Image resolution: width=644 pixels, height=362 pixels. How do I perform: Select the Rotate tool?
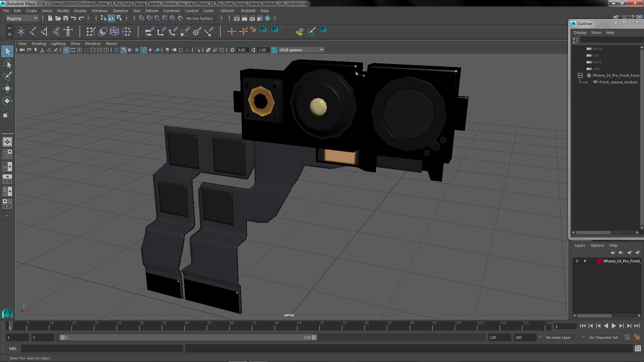pos(7,101)
